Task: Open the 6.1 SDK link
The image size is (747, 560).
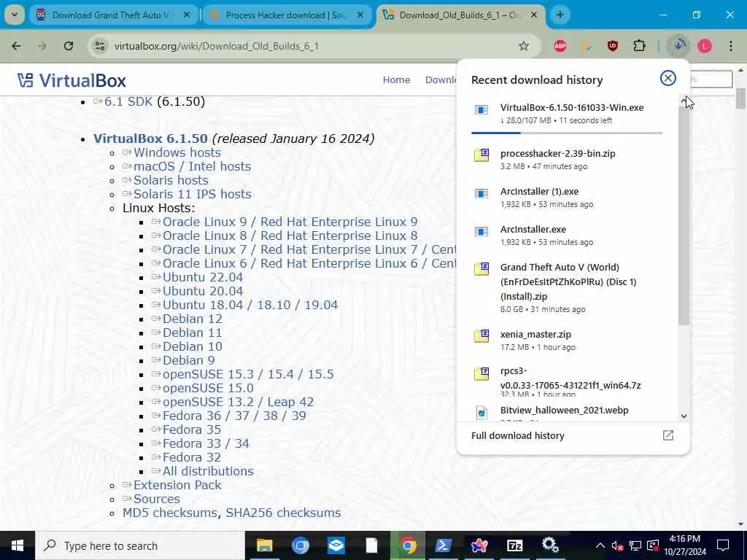Action: tap(128, 101)
